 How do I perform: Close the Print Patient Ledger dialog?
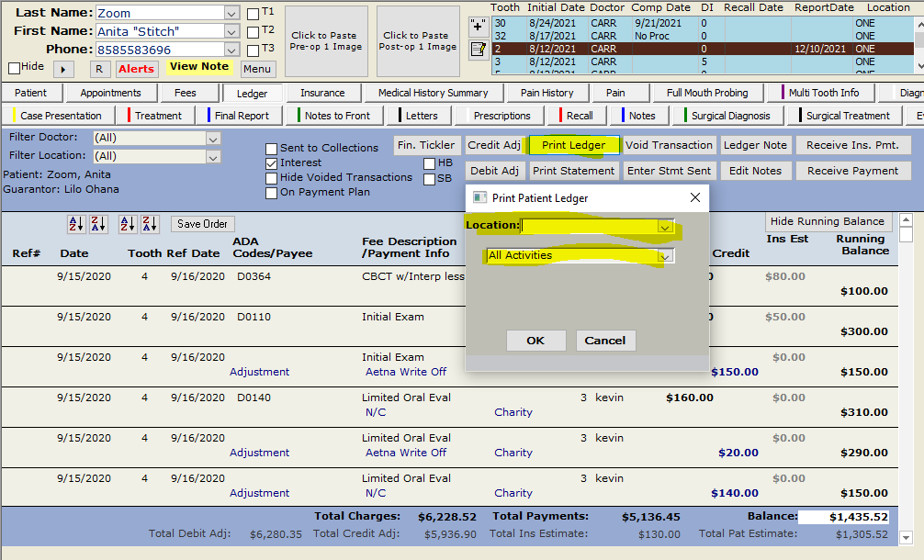tap(695, 197)
